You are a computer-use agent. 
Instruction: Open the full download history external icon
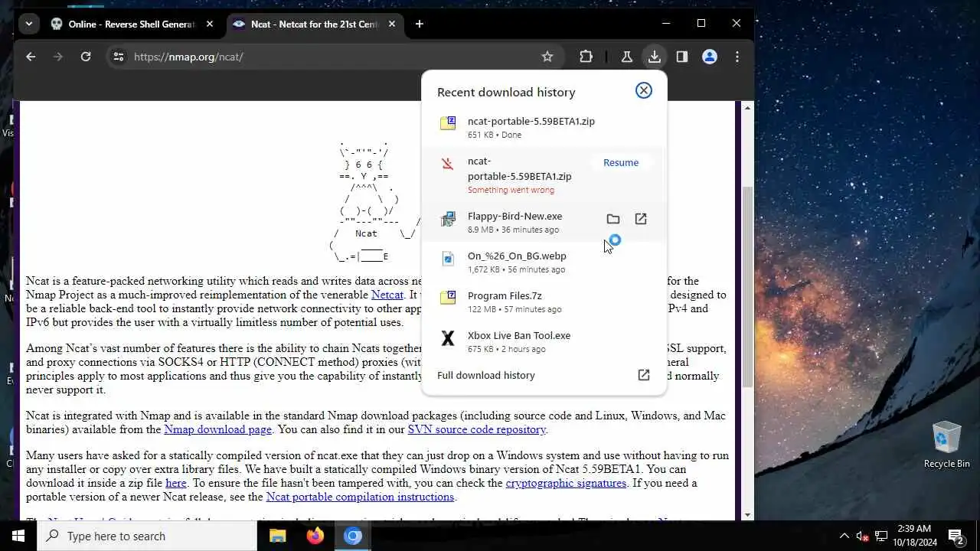pos(644,375)
